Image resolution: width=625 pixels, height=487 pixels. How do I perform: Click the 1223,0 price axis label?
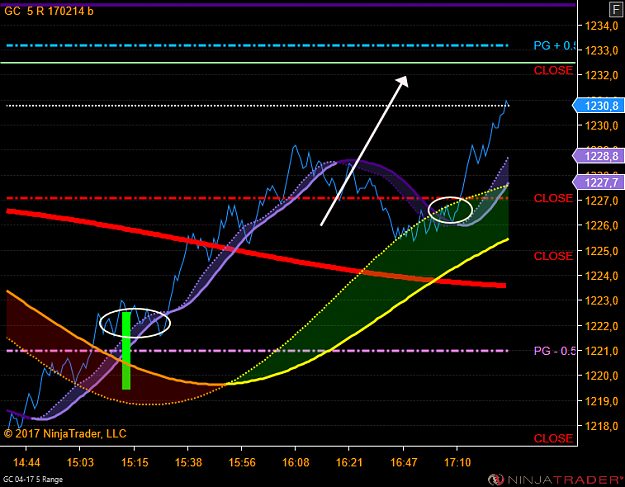(601, 301)
